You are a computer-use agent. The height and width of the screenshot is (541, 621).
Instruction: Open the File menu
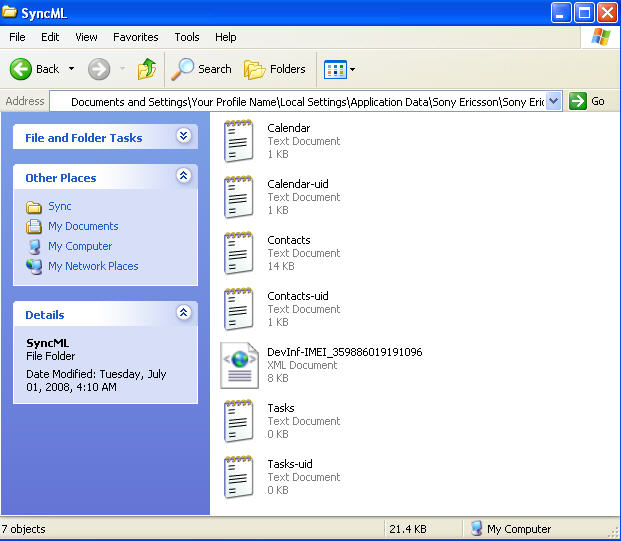pos(17,37)
